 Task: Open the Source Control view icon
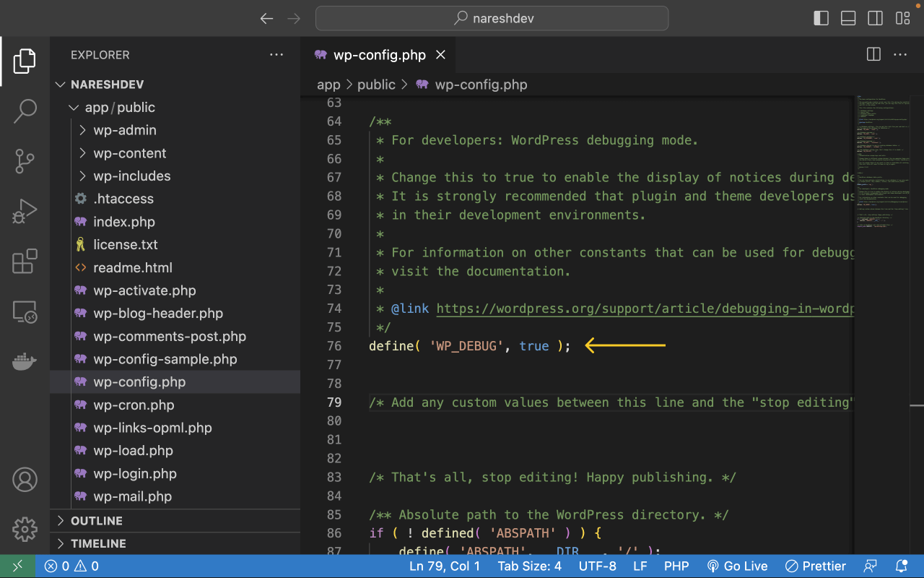[25, 161]
